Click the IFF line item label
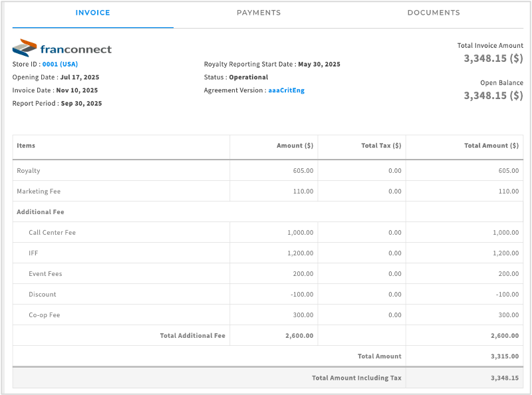The height and width of the screenshot is (395, 532). (x=33, y=253)
